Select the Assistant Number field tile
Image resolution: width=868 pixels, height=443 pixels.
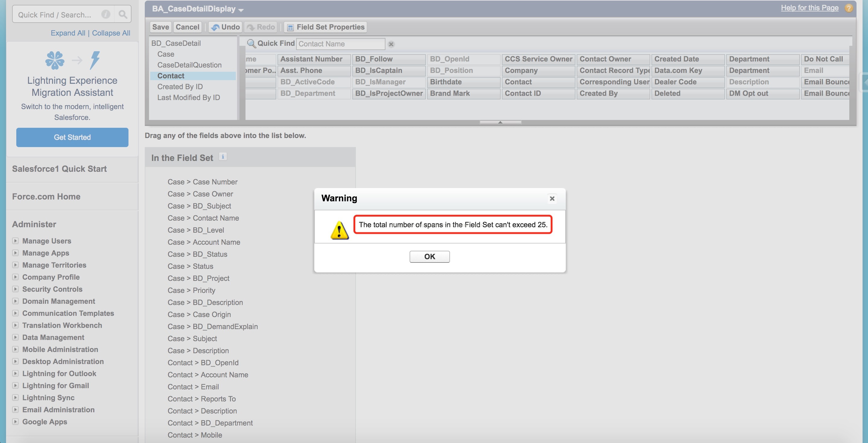point(314,59)
